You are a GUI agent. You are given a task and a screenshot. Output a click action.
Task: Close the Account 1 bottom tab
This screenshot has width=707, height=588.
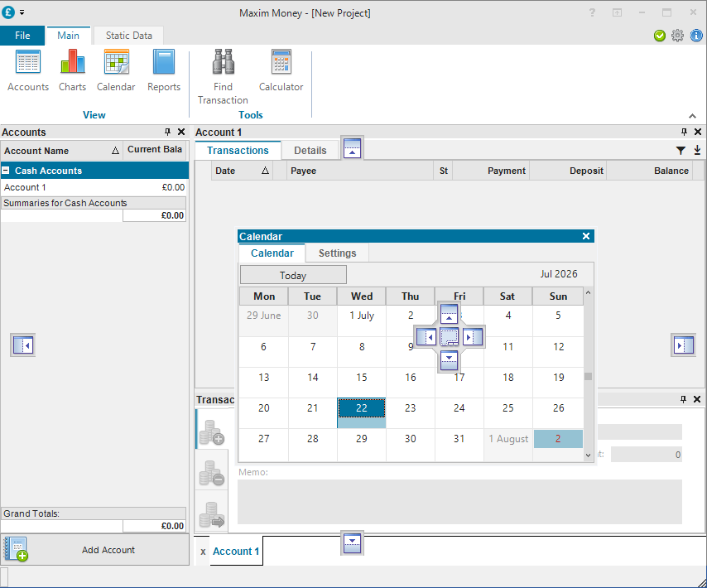click(203, 552)
